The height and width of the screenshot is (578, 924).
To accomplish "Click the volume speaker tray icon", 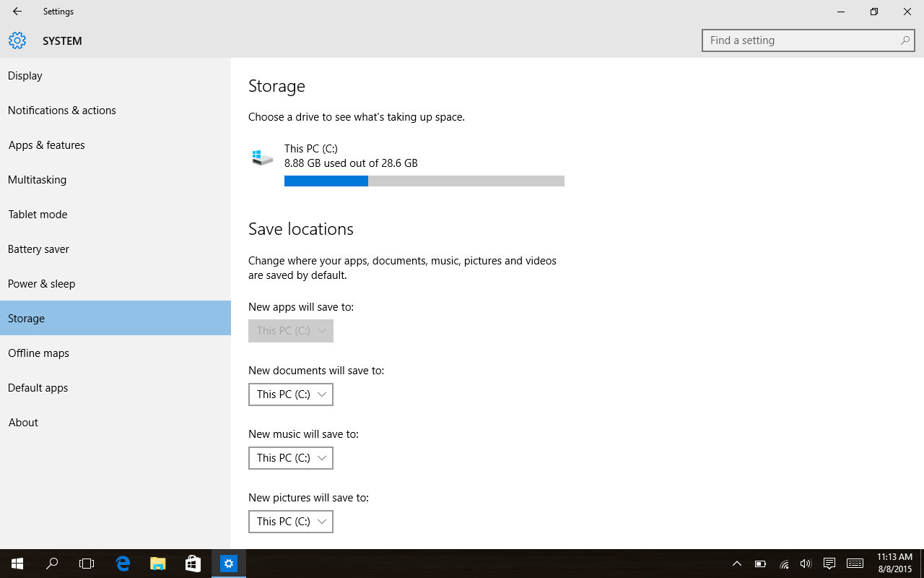I will pos(806,564).
